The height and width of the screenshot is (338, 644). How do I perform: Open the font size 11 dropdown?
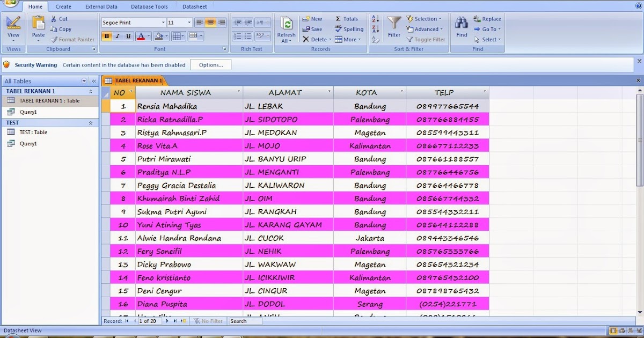tap(189, 23)
